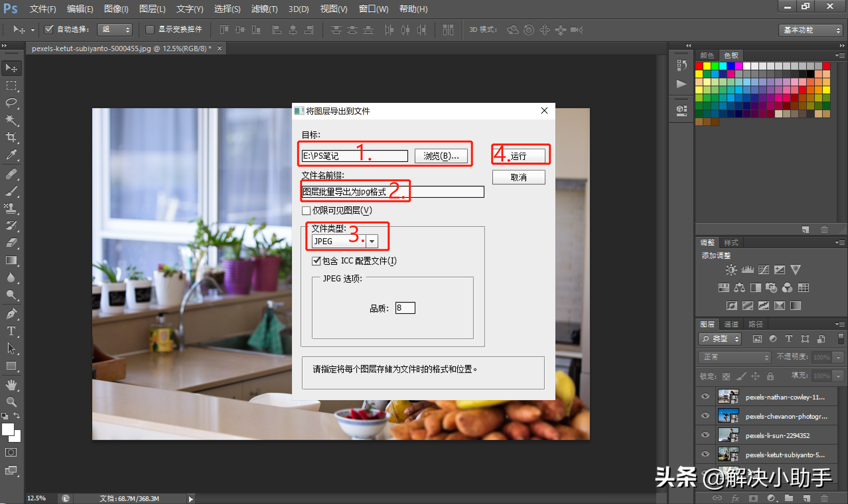
Task: Open the Auto-Select Group dropdown
Action: click(x=114, y=30)
